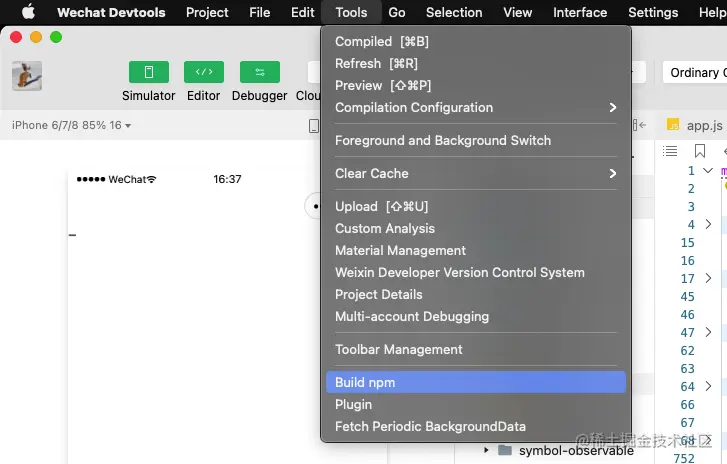Click the outline list icon in editor

point(671,151)
